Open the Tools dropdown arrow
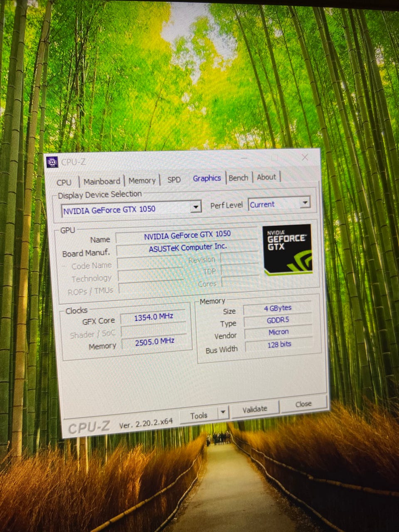This screenshot has height=532, width=399. [x=223, y=413]
